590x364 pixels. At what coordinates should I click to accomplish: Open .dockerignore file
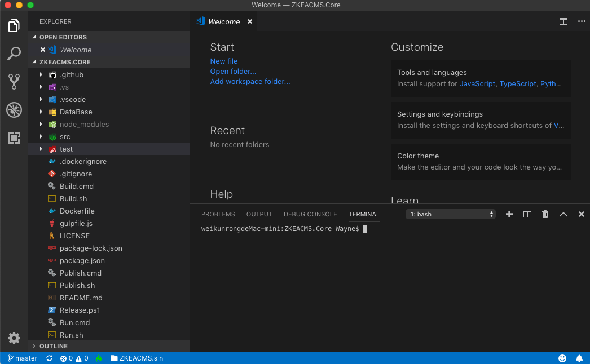point(109,162)
